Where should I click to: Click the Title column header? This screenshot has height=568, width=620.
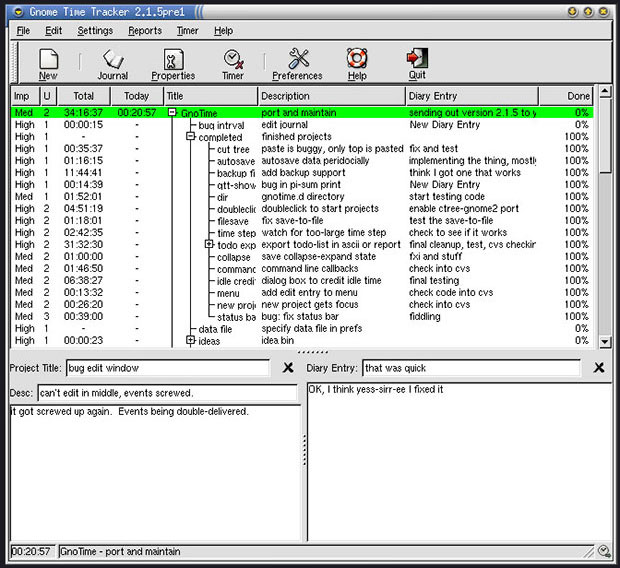(x=211, y=96)
